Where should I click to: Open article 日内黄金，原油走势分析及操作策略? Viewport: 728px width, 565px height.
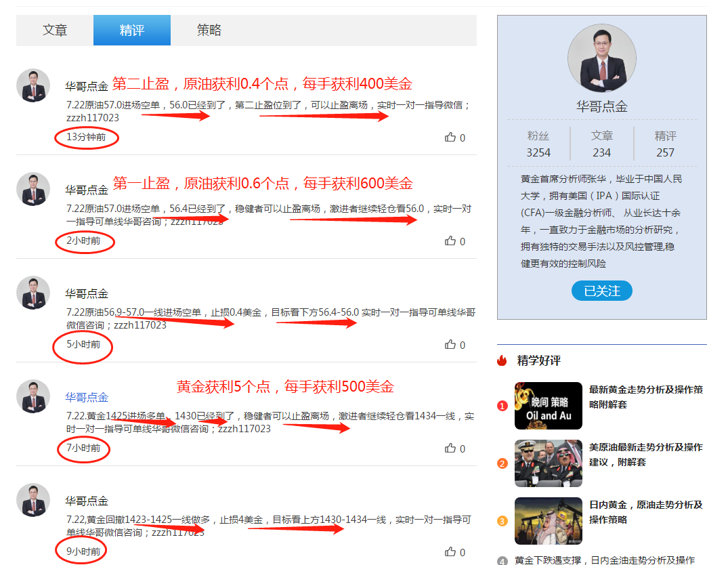click(x=646, y=512)
